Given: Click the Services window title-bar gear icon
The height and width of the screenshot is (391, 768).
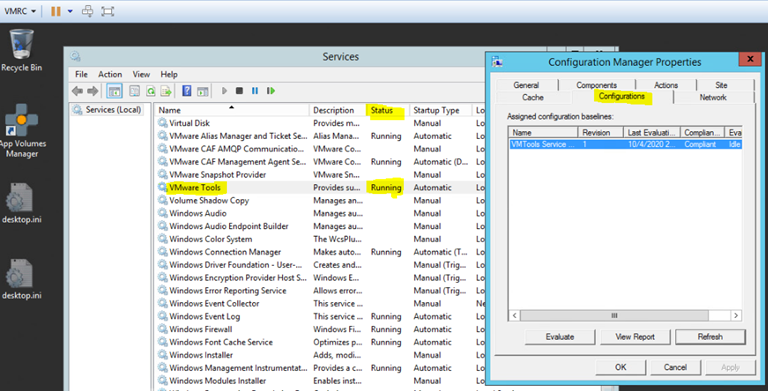Looking at the screenshot, I should tap(75, 56).
